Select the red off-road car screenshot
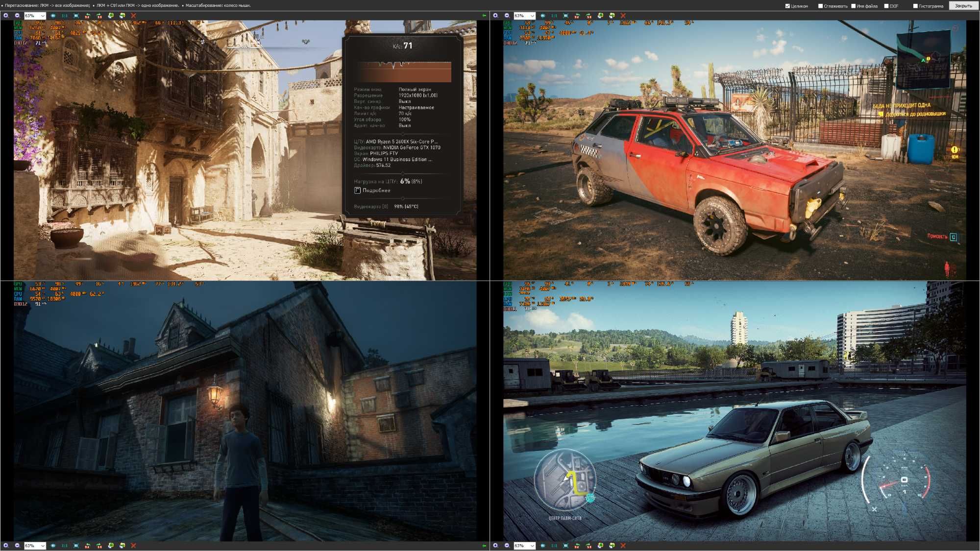 (735, 150)
